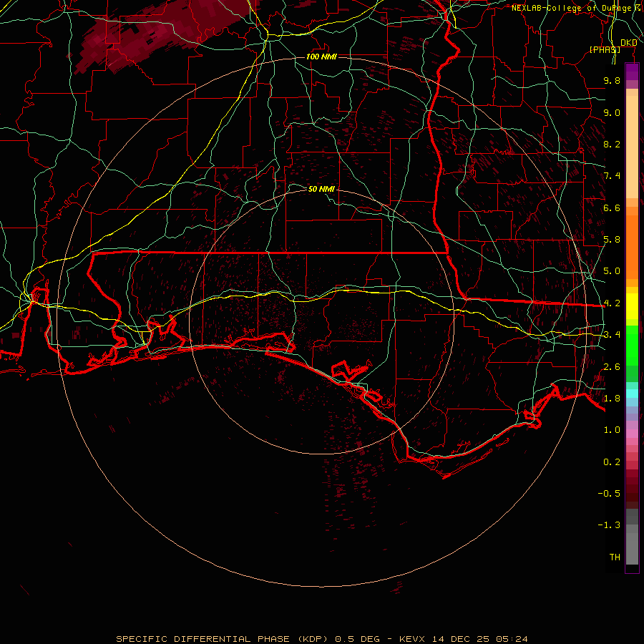The height and width of the screenshot is (644, 644).
Task: Click the 1.0 scale value
Action: point(612,430)
